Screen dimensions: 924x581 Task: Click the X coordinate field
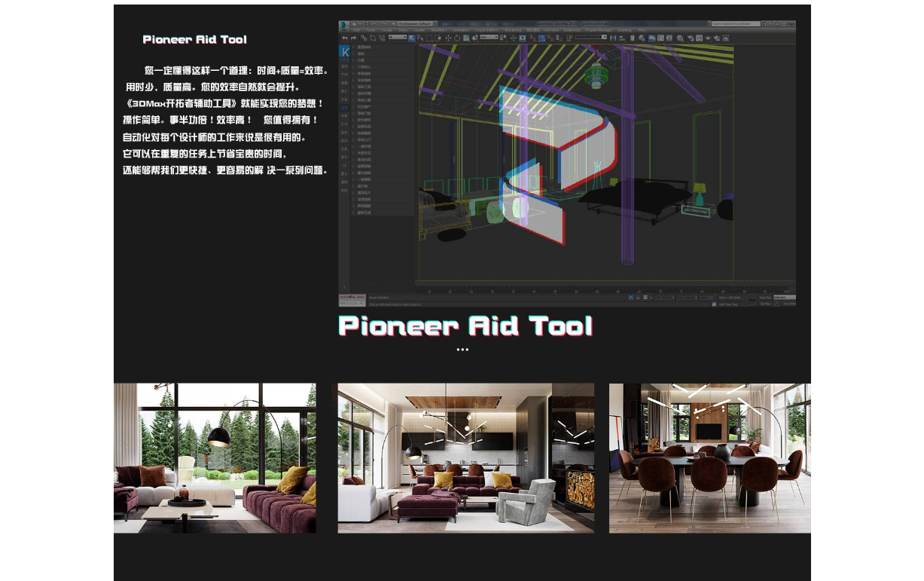pos(662,298)
